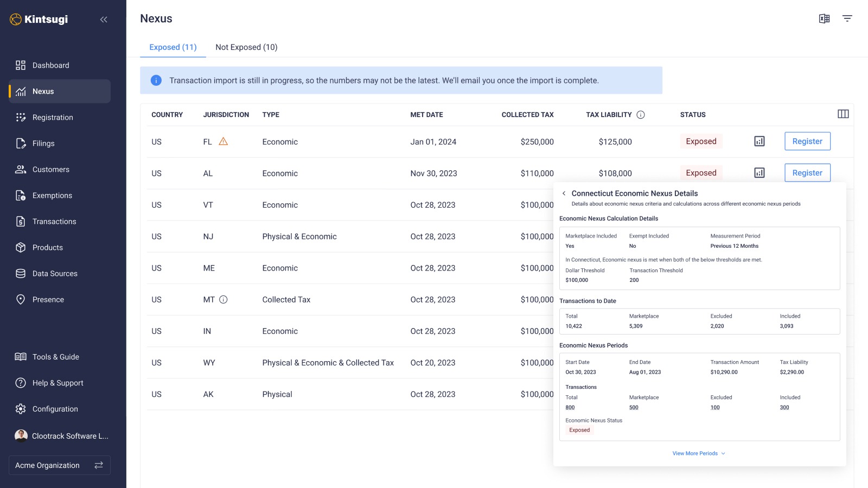Click the Tax Liability info icon
Viewport: 868px width, 488px height.
[x=641, y=115]
